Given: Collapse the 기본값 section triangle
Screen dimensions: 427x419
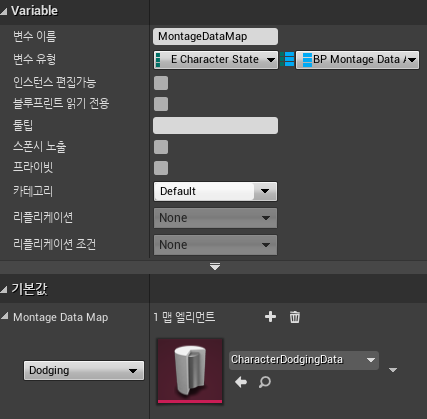Looking at the screenshot, I should tap(4, 289).
